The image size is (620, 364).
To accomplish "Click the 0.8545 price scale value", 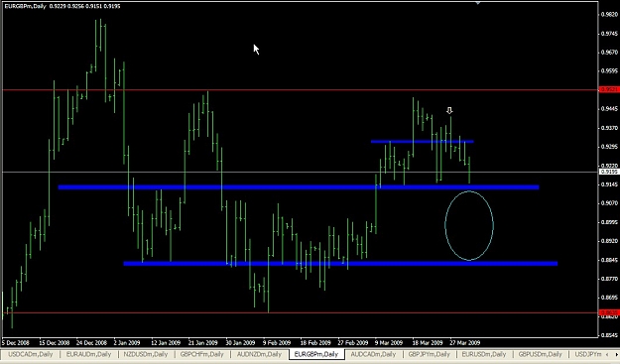I will click(x=609, y=335).
